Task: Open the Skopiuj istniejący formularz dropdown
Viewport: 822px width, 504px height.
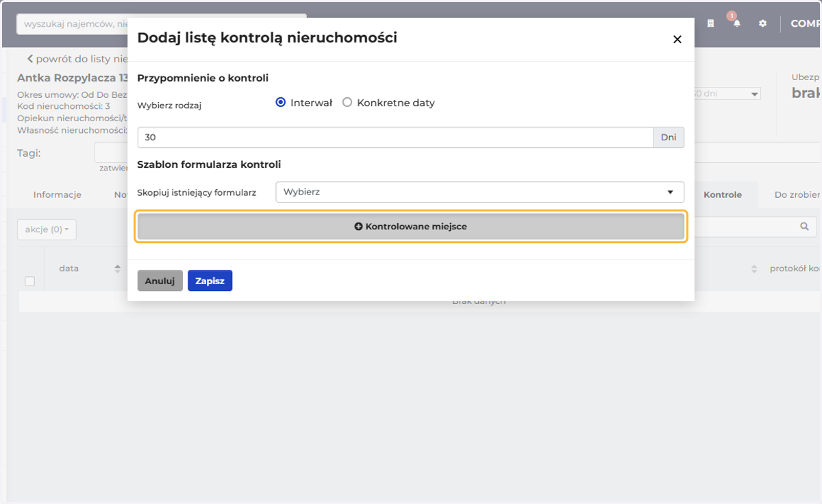Action: click(480, 192)
